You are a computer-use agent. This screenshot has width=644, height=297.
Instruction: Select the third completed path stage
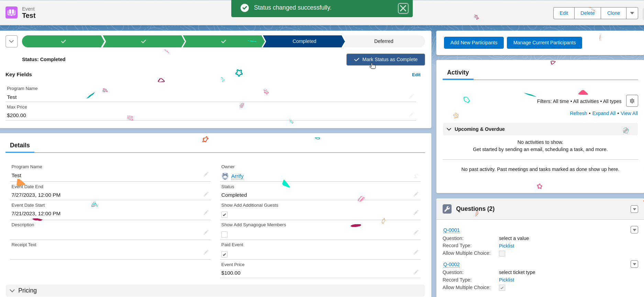224,41
